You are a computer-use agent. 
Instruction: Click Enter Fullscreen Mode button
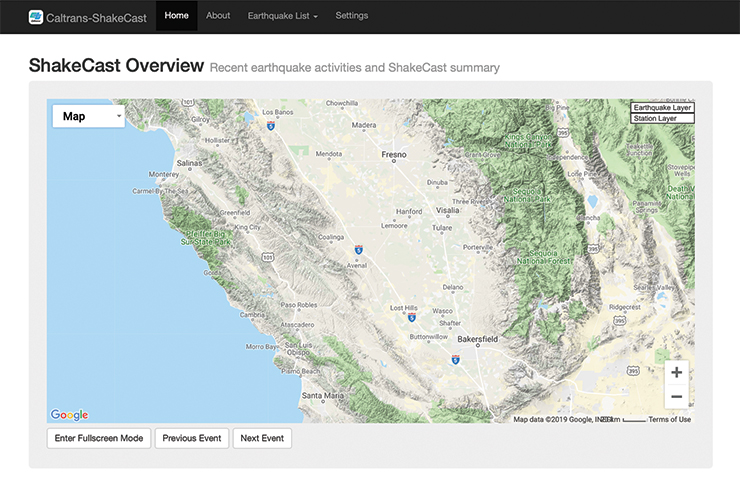99,438
